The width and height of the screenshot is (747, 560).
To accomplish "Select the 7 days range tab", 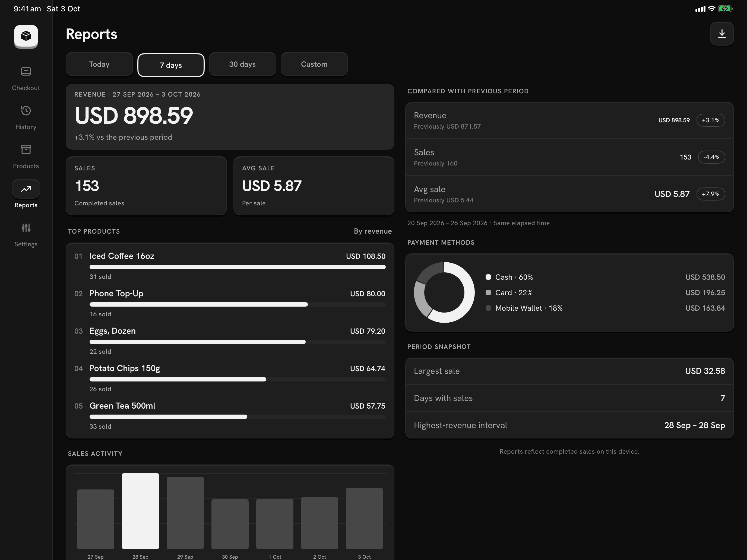I will 171,65.
